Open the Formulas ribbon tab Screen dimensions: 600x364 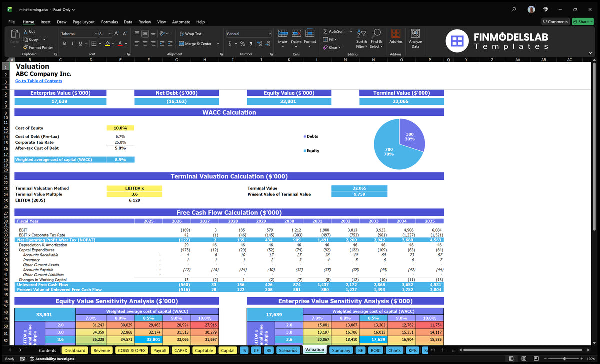(109, 22)
